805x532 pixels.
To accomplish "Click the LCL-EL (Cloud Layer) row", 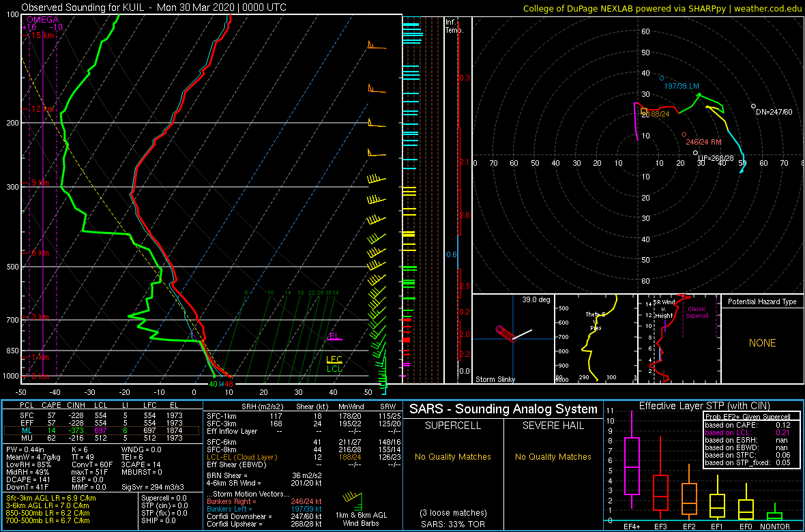I will [304, 457].
